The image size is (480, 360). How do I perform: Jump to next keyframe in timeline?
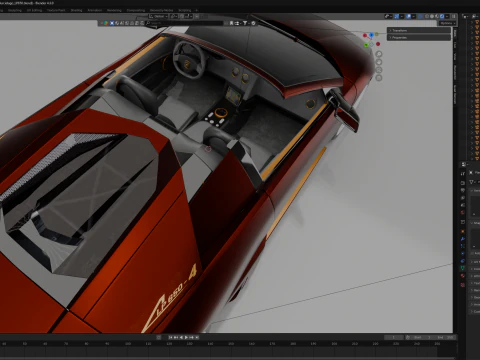coord(191,337)
